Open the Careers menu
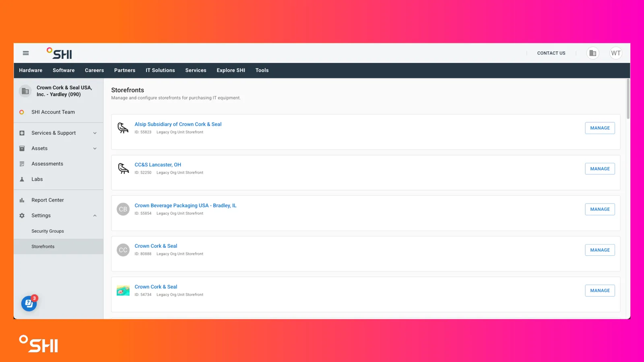The image size is (644, 362). tap(94, 70)
